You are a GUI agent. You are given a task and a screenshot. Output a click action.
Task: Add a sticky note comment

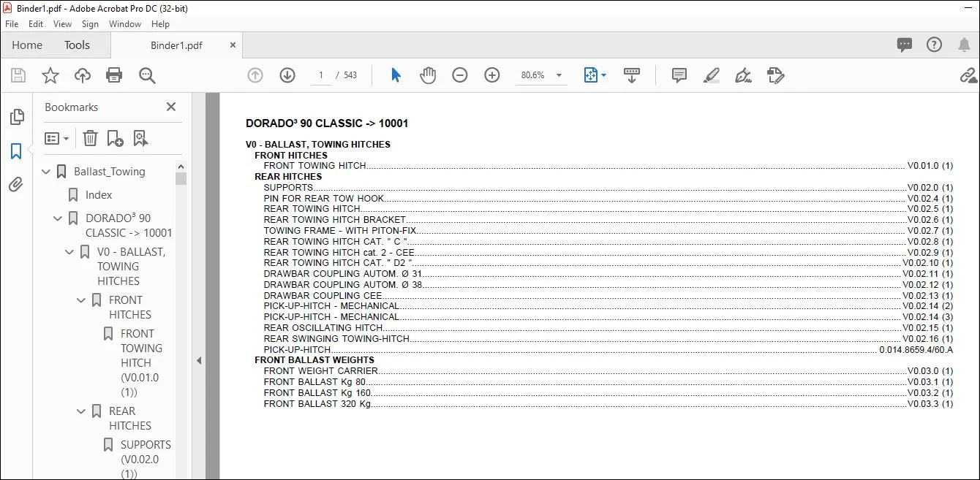(679, 75)
